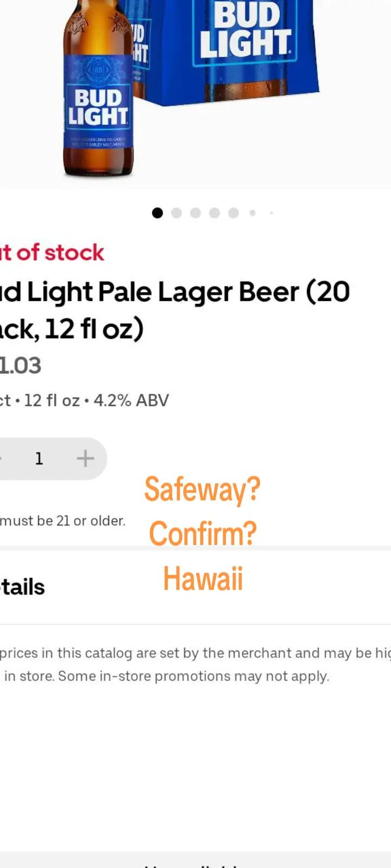Tap the tiny last carousel dot
Screen dimensions: 391x868
(x=271, y=213)
